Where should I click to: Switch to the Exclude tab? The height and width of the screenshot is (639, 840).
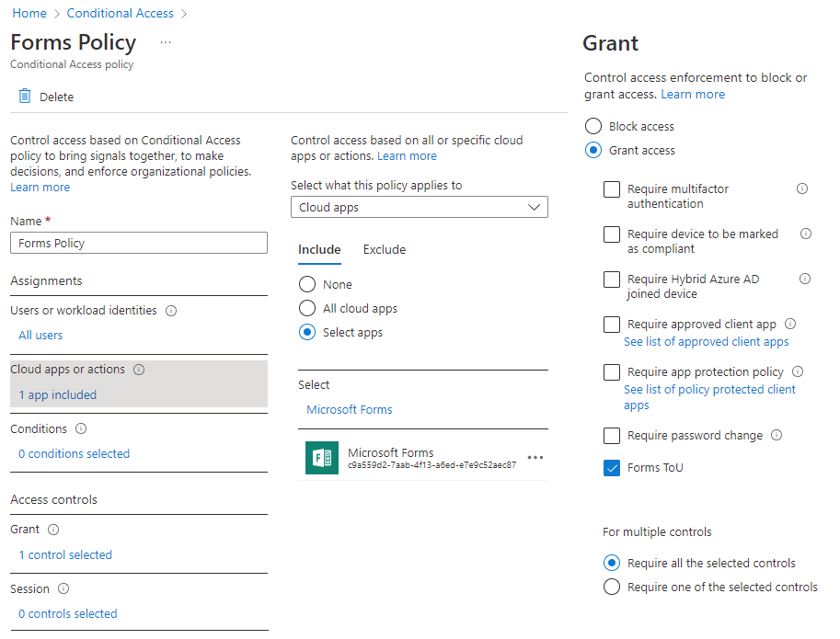[384, 249]
